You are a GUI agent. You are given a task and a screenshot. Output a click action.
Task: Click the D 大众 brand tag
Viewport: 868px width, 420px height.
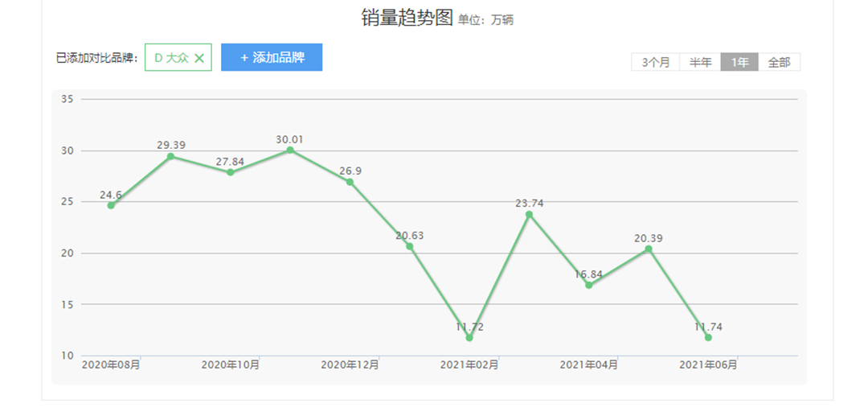point(170,58)
